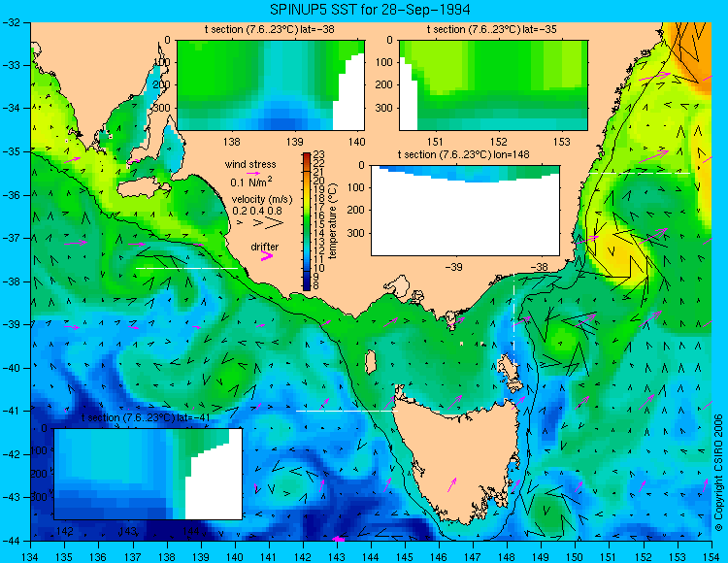Click the 't section (7.6..23°C) lat=-38' heading

270,30
